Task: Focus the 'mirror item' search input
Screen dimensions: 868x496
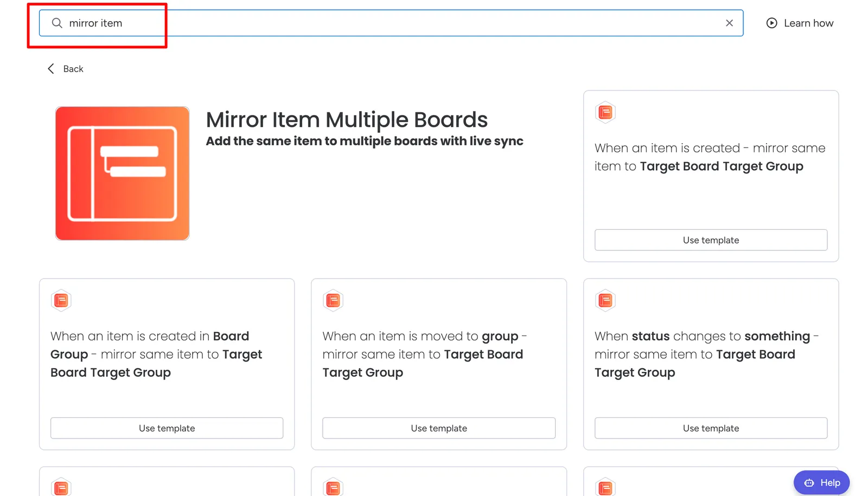Action: 391,23
